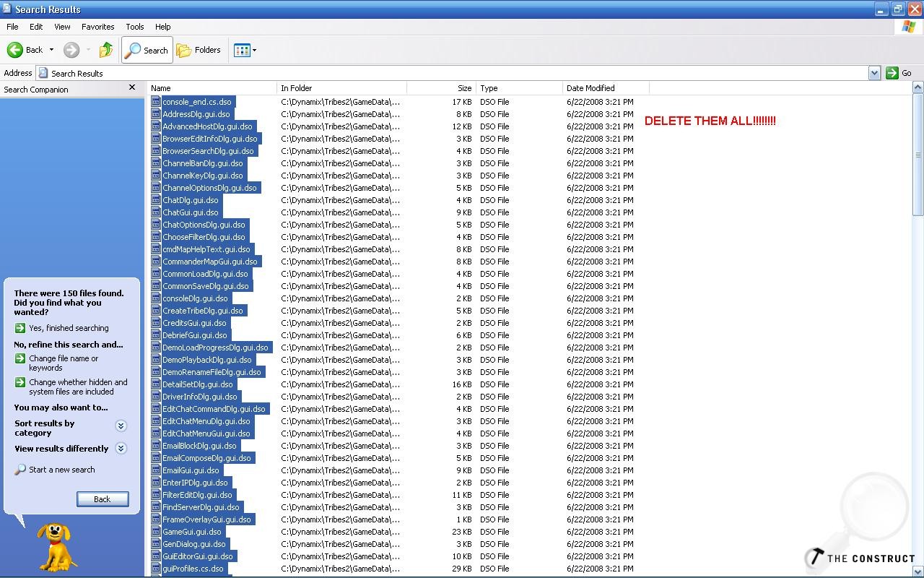Select ChatDlg.gui.dso file icon
Screen dimensions: 924x578
(x=156, y=200)
